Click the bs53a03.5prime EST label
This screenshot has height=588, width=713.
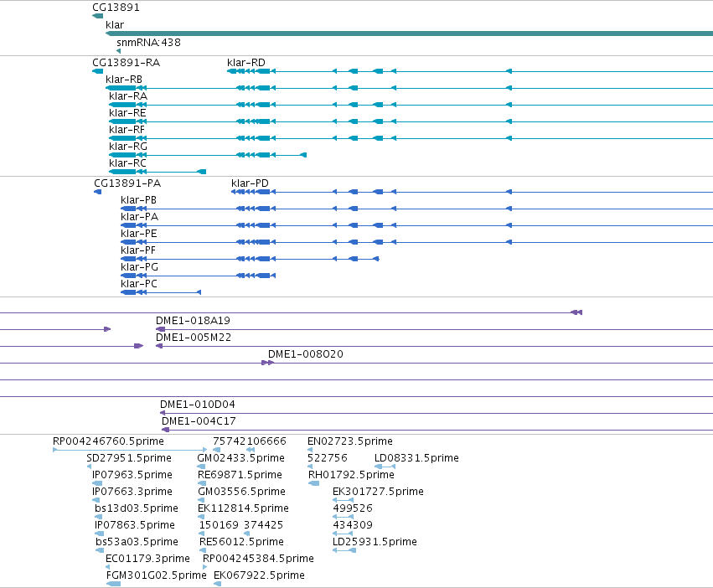(137, 542)
